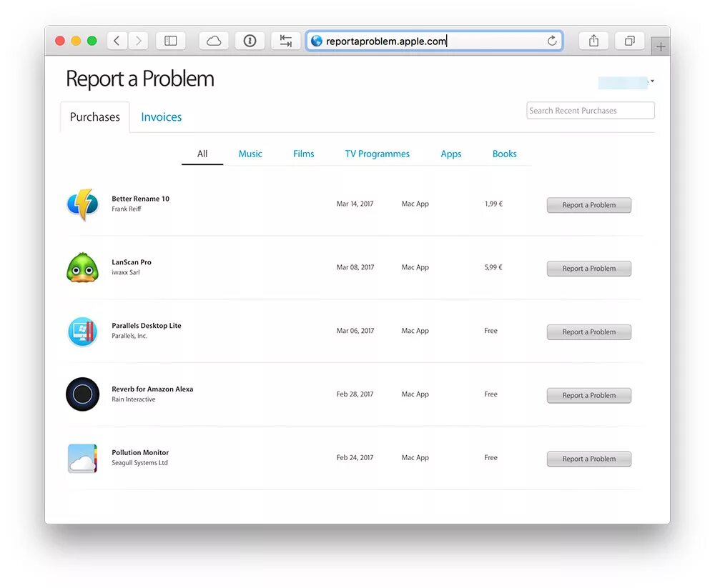This screenshot has height=588, width=715.
Task: Click the 1Password extension icon
Action: (250, 41)
